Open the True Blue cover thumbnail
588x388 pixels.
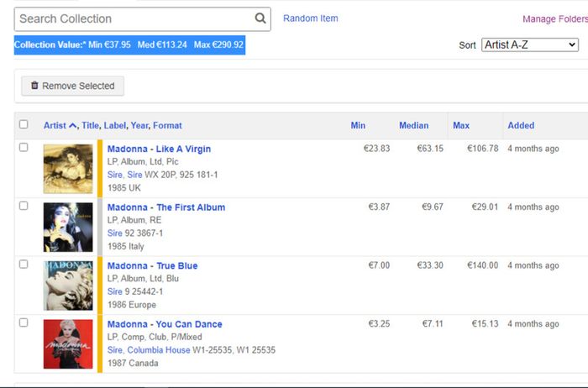[x=68, y=286]
